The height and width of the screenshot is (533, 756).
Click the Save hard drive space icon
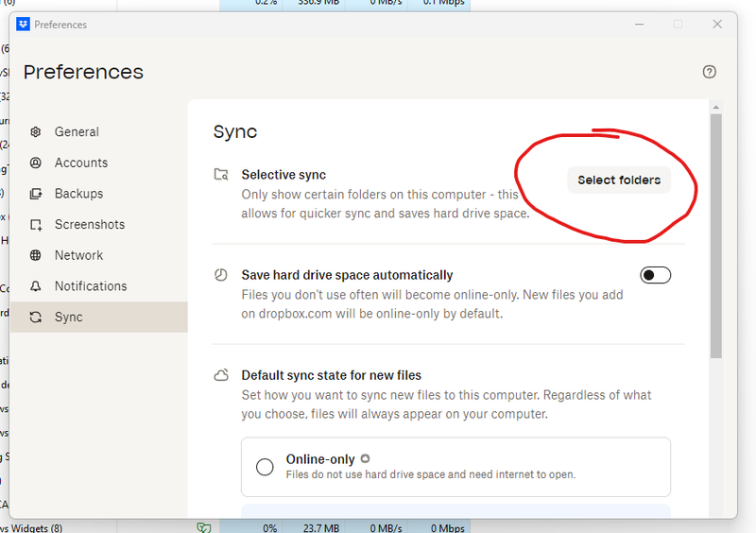tap(221, 275)
